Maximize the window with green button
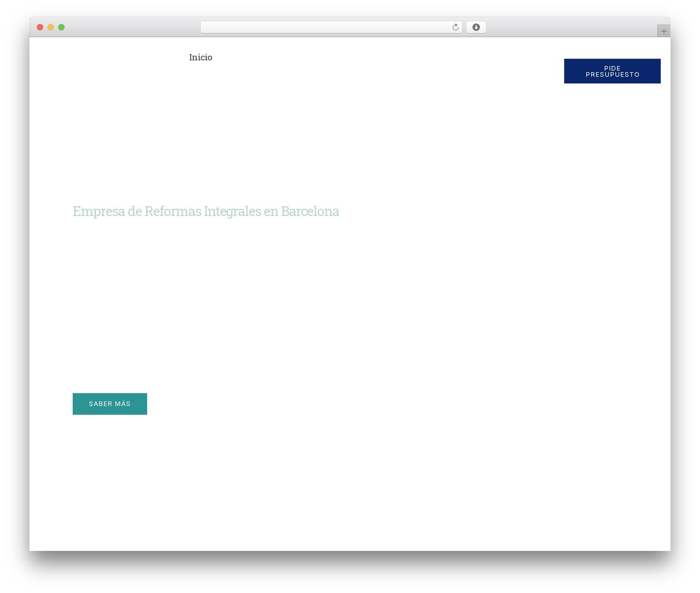Viewport: 700px width, 593px height. pyautogui.click(x=61, y=27)
